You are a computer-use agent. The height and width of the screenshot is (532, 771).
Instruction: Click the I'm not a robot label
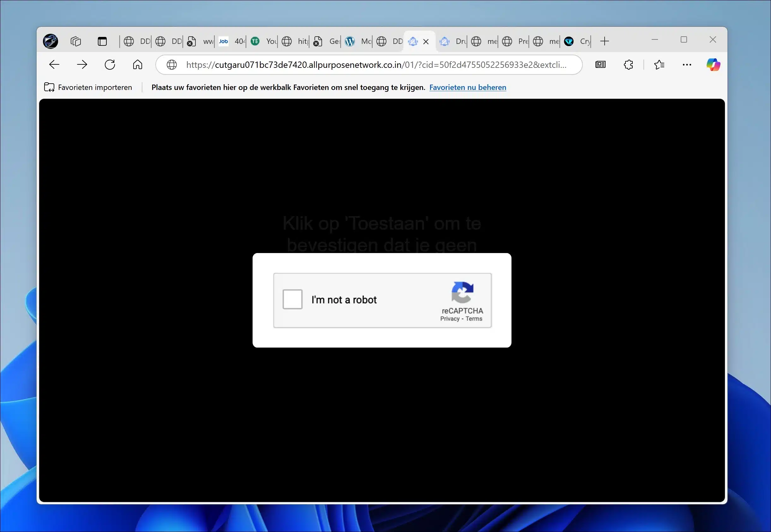(x=344, y=300)
